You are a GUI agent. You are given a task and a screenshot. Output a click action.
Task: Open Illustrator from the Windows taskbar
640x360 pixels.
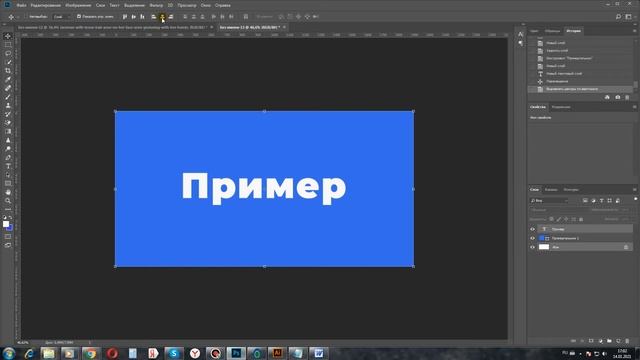pyautogui.click(x=277, y=353)
